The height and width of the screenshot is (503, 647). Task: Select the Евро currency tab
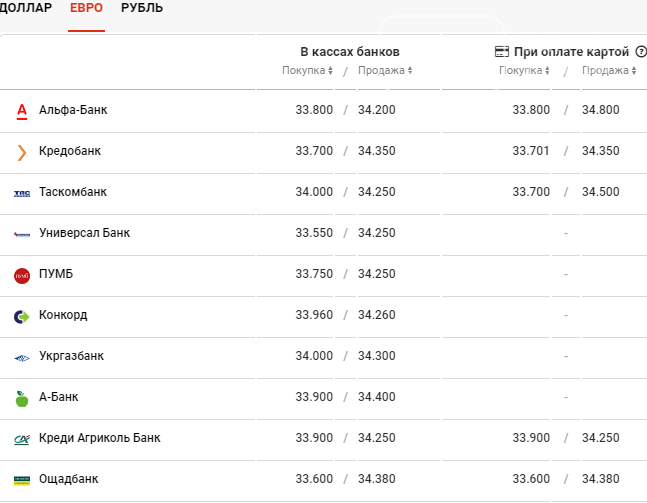tap(86, 8)
